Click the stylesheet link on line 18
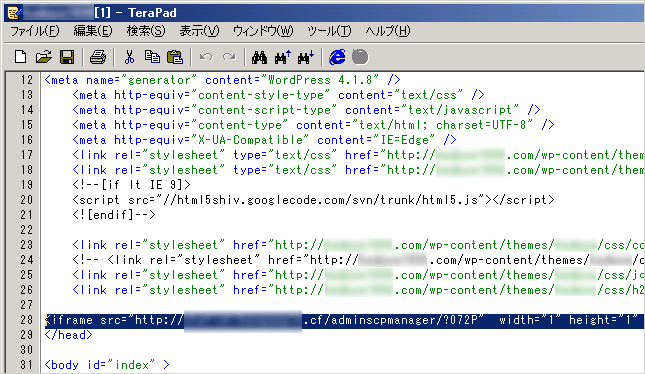The width and height of the screenshot is (645, 374). [x=358, y=170]
